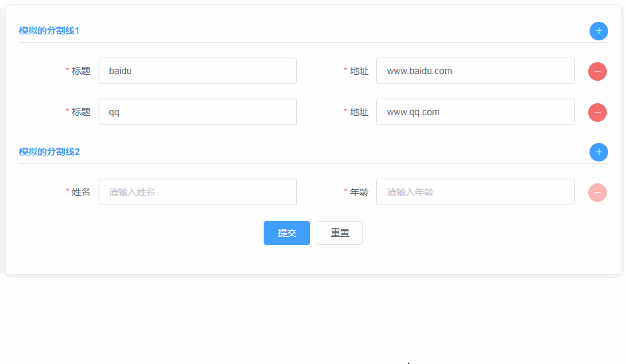Click the 模拟的分割线1 section title
The height and width of the screenshot is (364, 626).
(49, 30)
